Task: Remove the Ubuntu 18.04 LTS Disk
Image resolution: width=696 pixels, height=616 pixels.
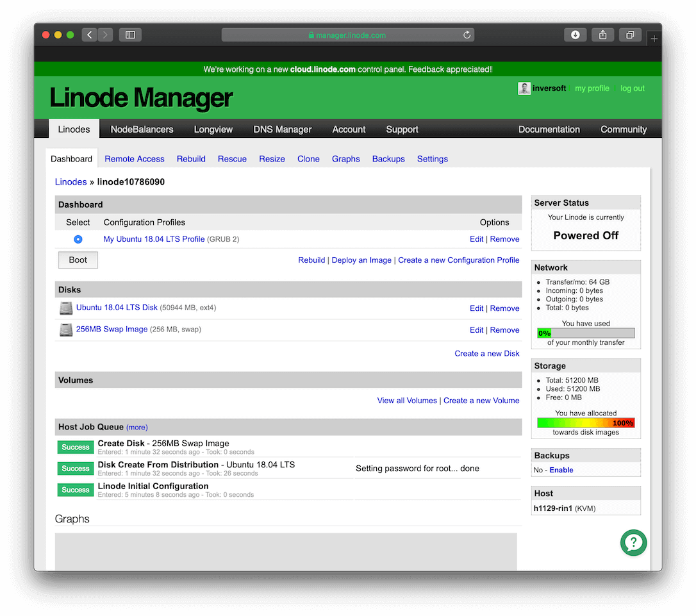Action: 504,308
